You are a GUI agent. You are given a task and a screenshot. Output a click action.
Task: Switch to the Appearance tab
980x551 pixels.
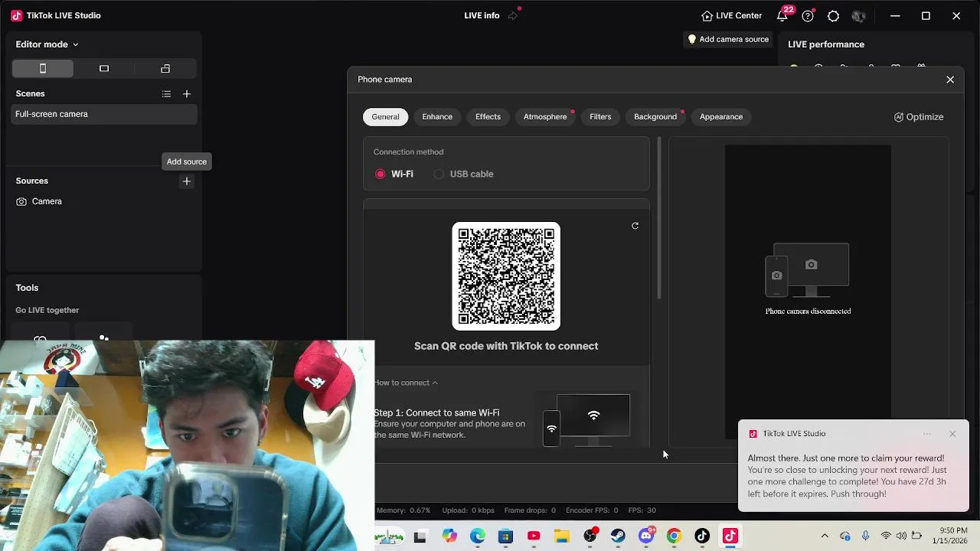[x=721, y=117]
